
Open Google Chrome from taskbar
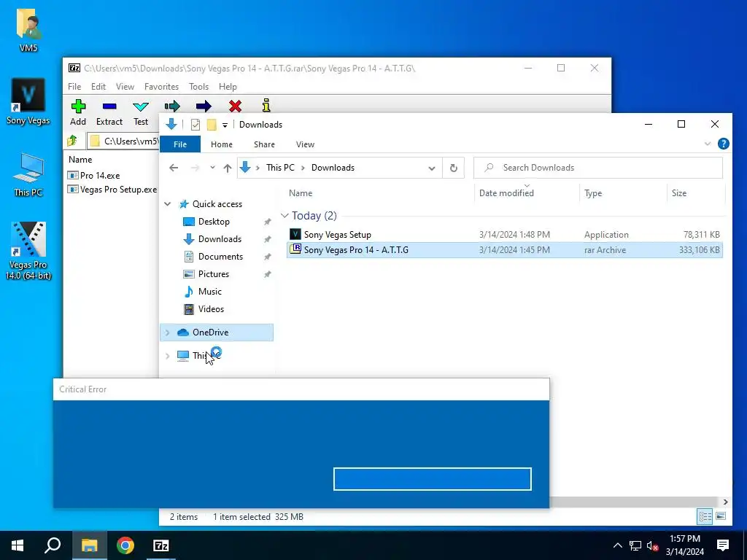click(125, 545)
